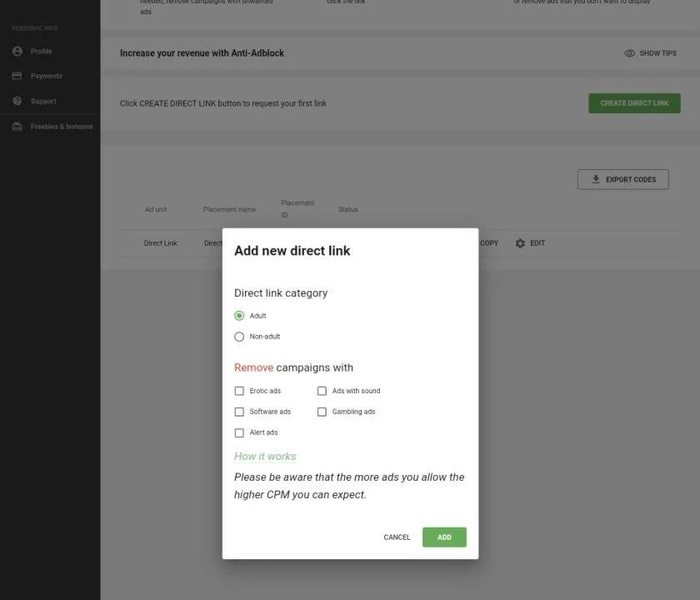Open the Payments menu item

(x=50, y=76)
